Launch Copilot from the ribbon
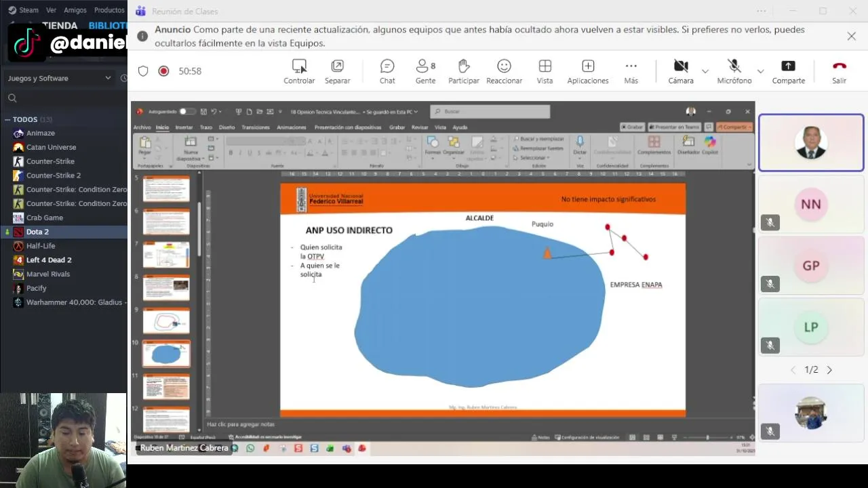 tap(710, 145)
